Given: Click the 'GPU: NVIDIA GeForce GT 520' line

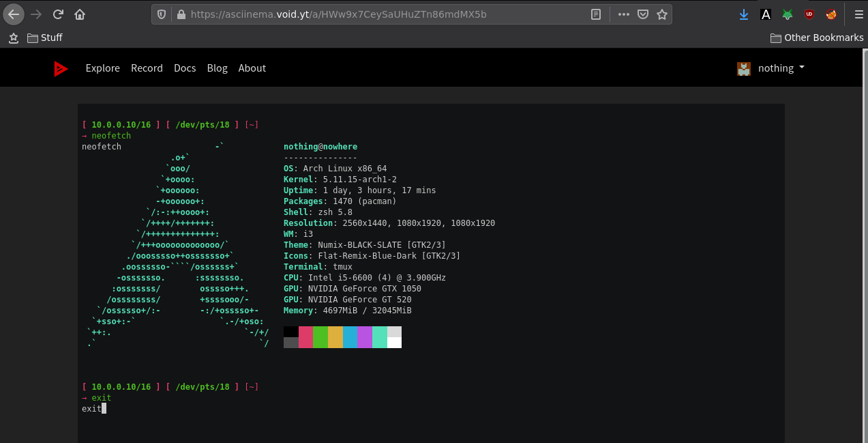Looking at the screenshot, I should pyautogui.click(x=348, y=300).
